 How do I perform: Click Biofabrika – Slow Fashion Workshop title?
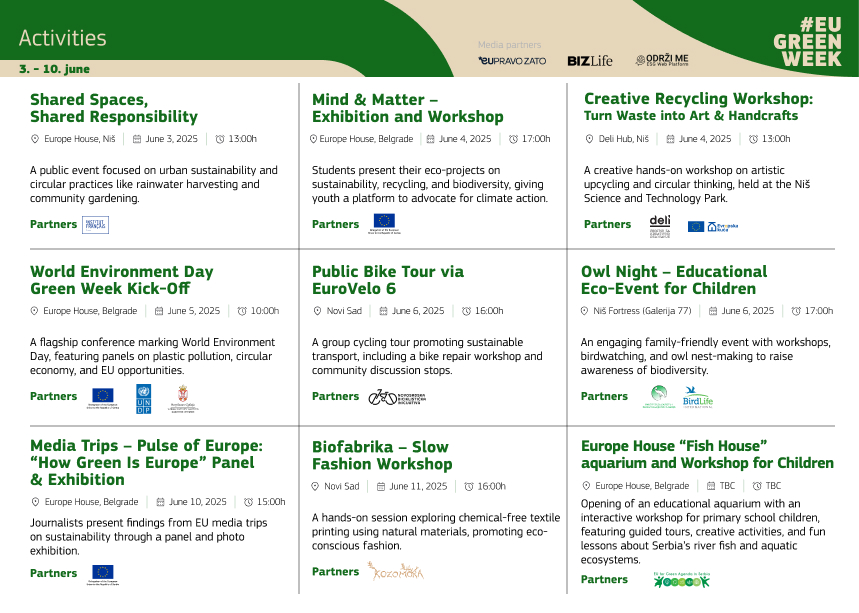coord(382,455)
